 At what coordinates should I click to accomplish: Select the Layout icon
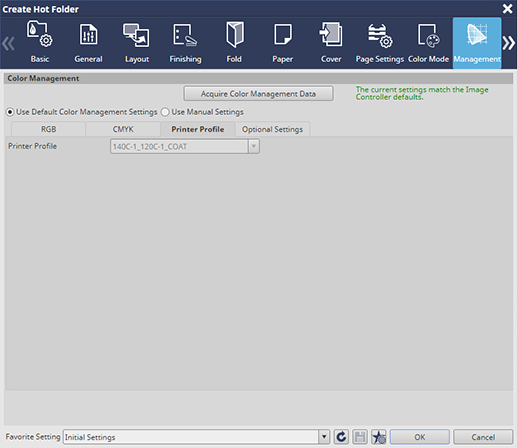tap(137, 43)
